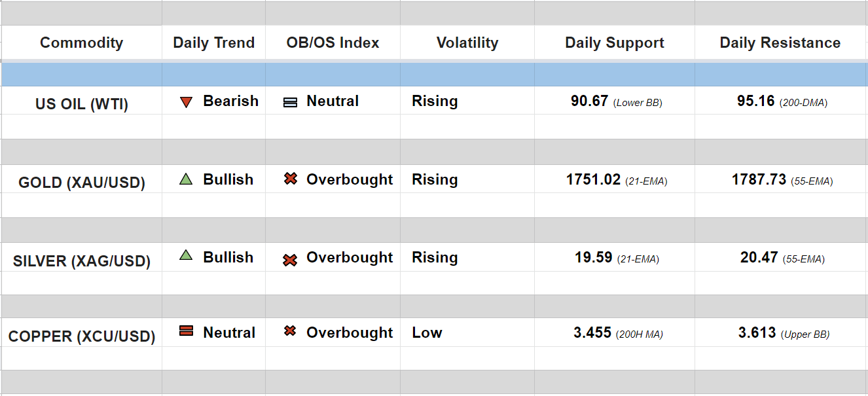Click the Volatility header cell
868x396 pixels.
tap(467, 43)
